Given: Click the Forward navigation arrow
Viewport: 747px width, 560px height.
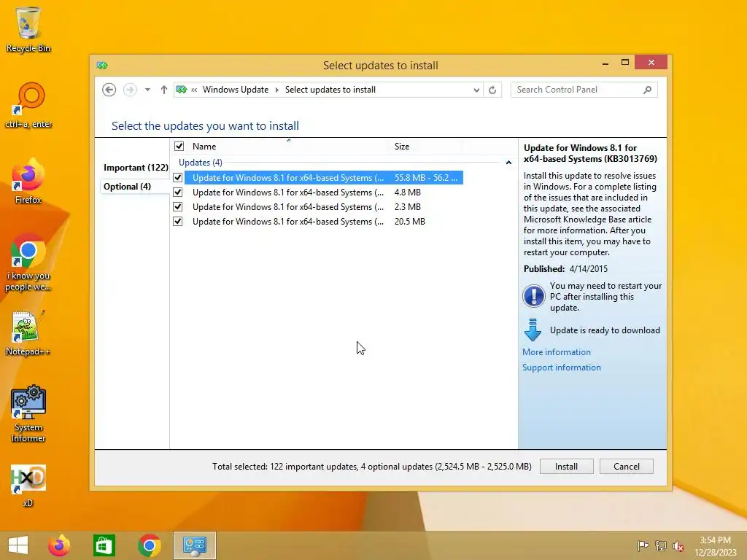Looking at the screenshot, I should 130,90.
